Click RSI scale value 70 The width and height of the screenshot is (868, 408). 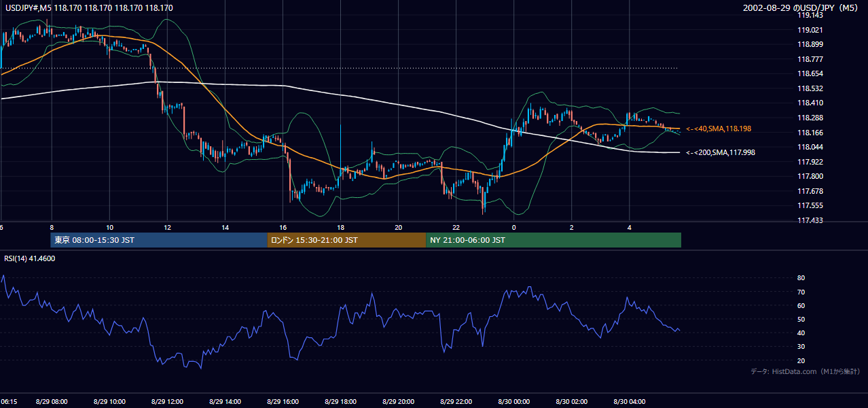(x=801, y=292)
